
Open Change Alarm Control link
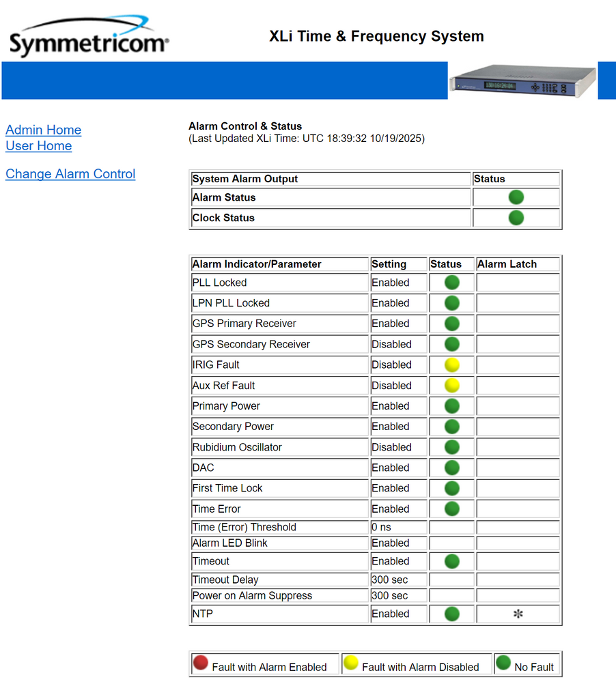click(x=70, y=174)
